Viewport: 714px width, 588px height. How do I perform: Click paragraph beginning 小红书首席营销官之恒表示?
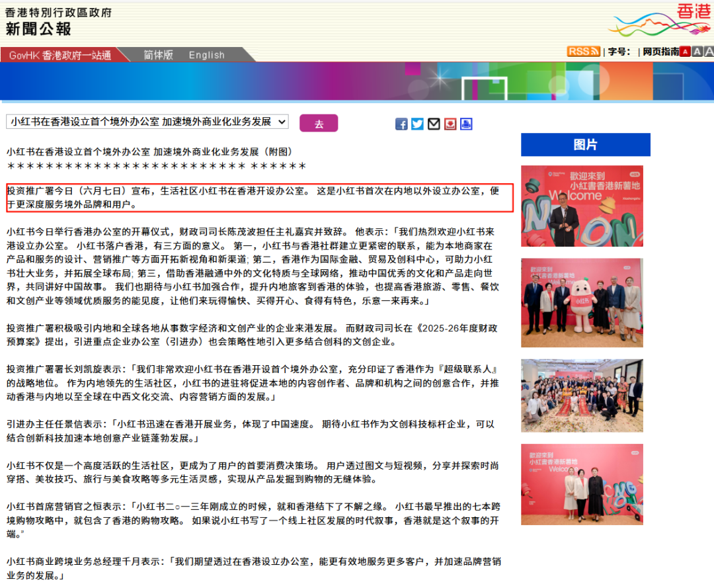tap(253, 520)
